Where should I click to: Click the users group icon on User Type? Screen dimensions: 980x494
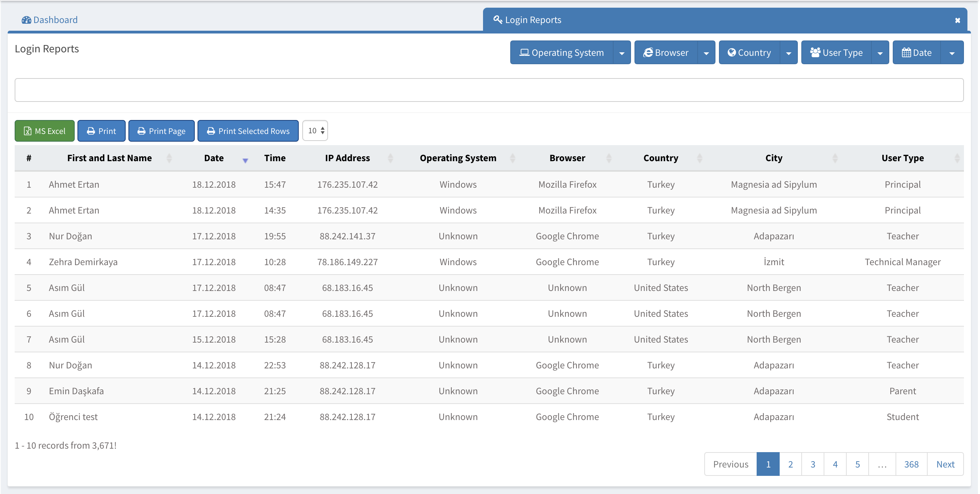click(x=815, y=52)
